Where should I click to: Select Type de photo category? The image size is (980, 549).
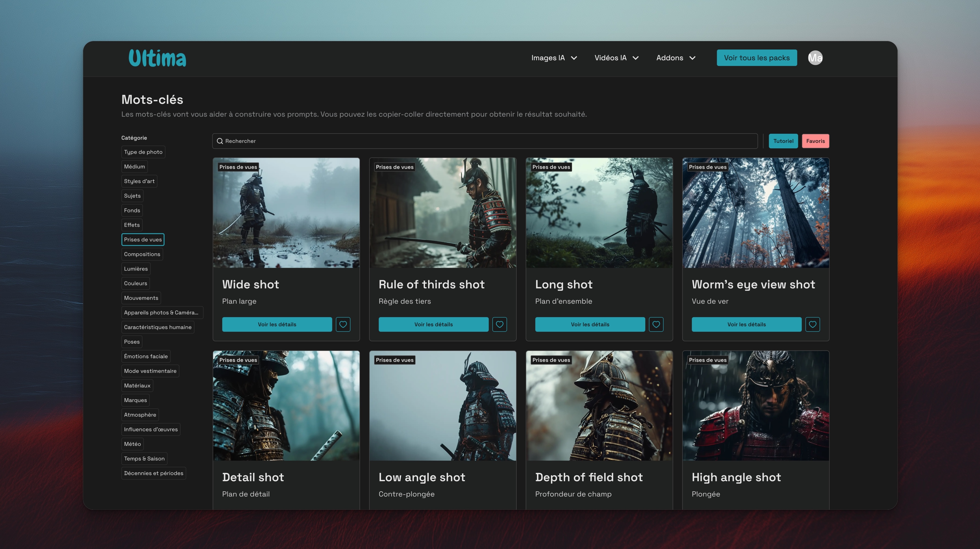(x=143, y=152)
